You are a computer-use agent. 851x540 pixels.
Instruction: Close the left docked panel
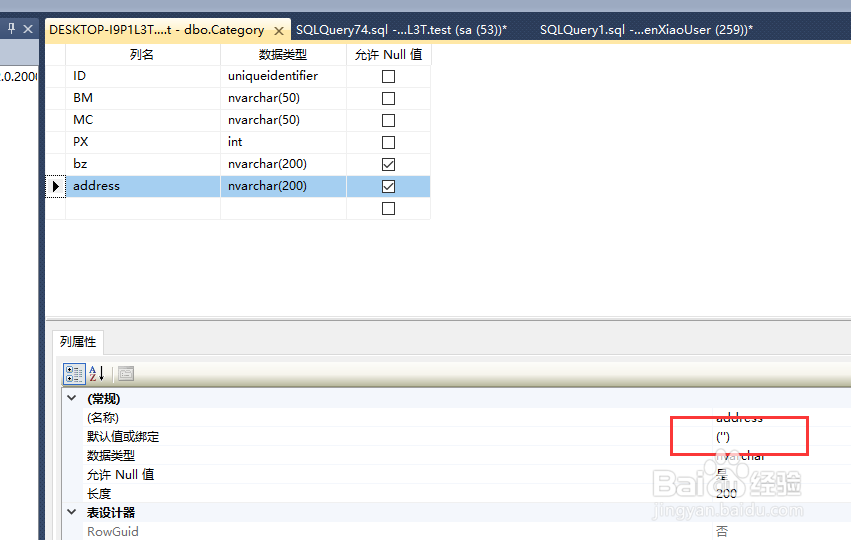pos(28,29)
